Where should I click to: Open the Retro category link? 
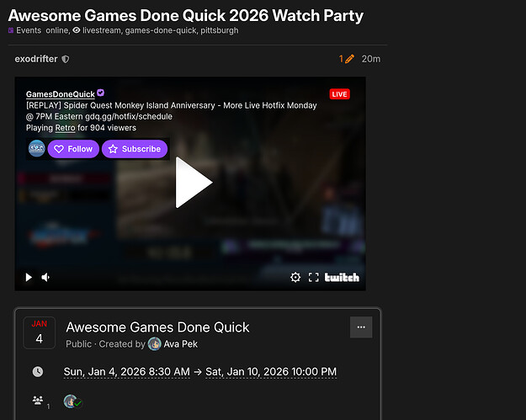[65, 128]
